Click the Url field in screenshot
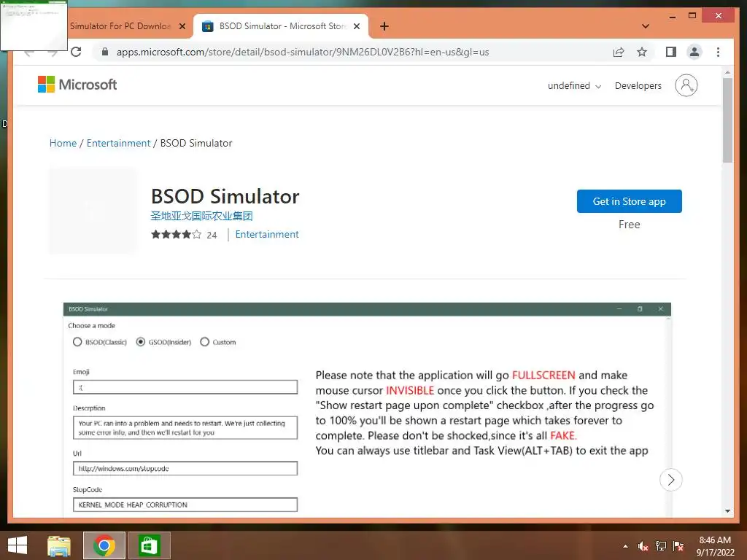747x560 pixels. click(185, 468)
